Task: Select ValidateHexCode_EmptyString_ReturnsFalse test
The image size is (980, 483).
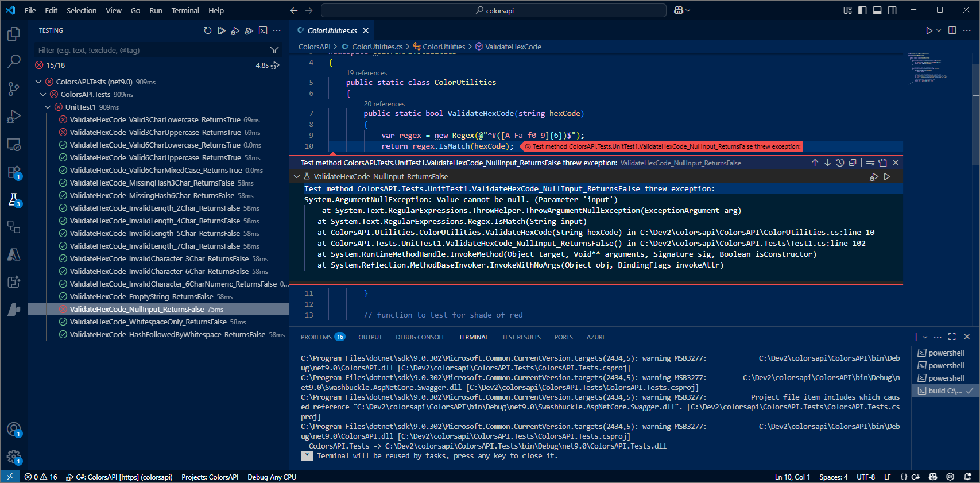Action: coord(141,297)
